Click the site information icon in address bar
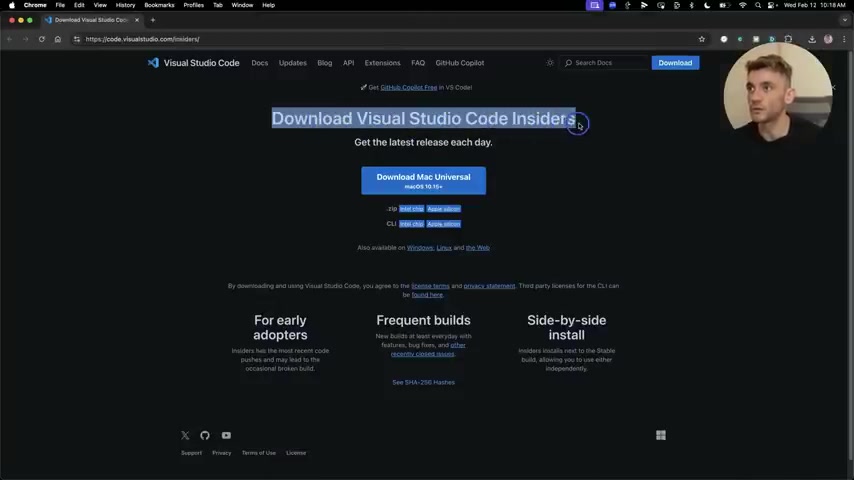 (77, 39)
